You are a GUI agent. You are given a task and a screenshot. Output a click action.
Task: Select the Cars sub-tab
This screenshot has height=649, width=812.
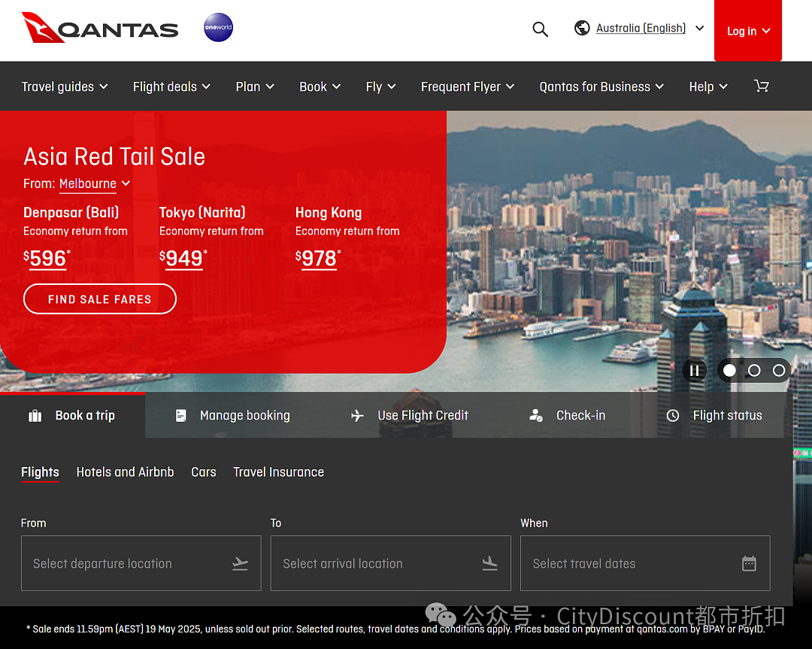[204, 472]
